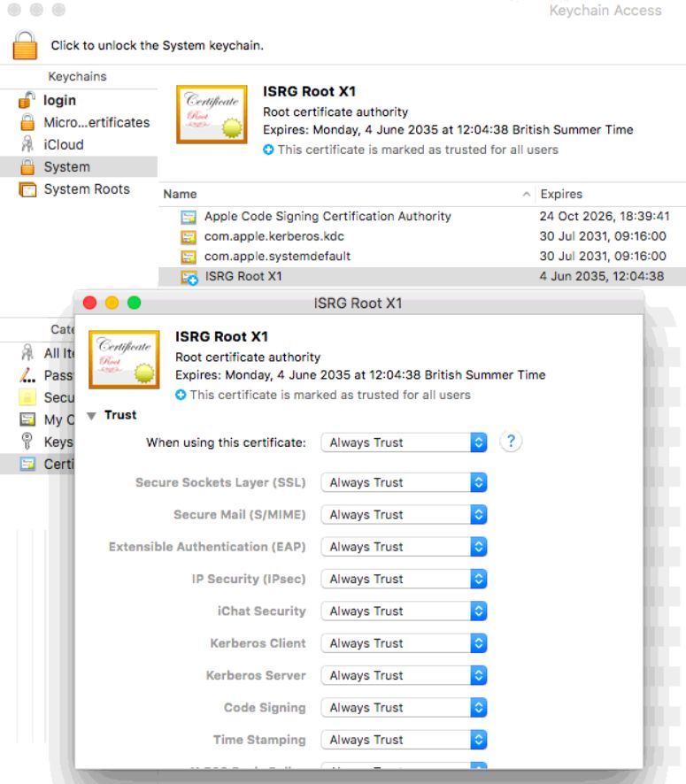
Task: Click the login keychain unlocked padlock icon
Action: point(27,100)
